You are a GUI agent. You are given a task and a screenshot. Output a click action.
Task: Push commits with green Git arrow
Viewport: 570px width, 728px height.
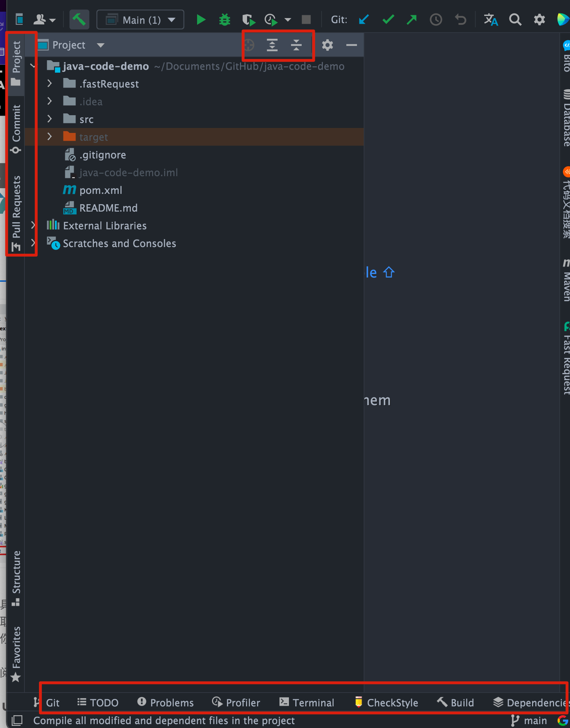(412, 19)
